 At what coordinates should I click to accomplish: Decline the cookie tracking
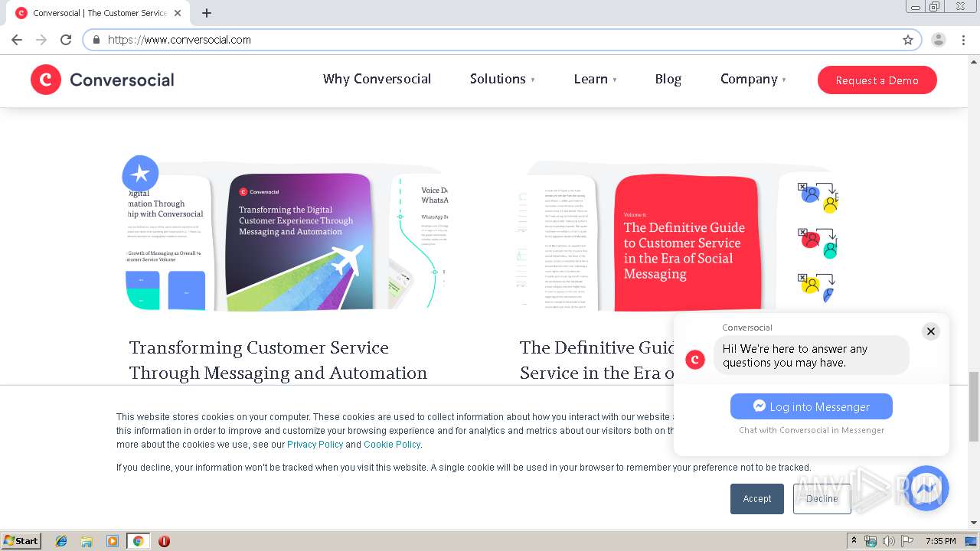822,498
